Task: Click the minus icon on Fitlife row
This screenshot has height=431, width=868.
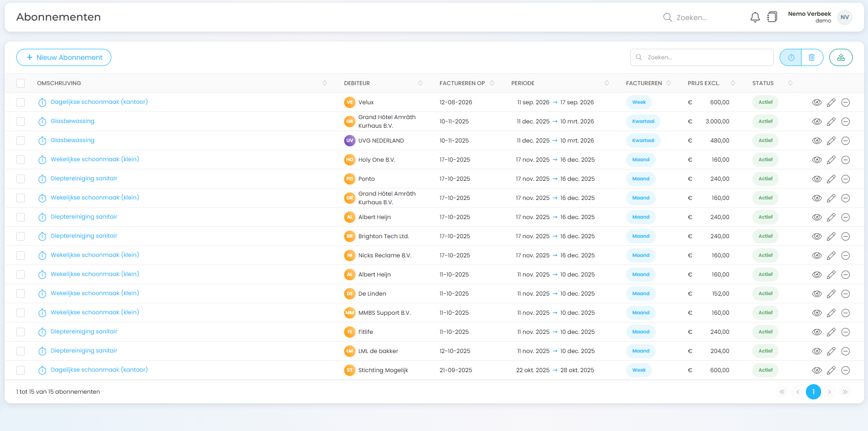Action: tap(846, 332)
